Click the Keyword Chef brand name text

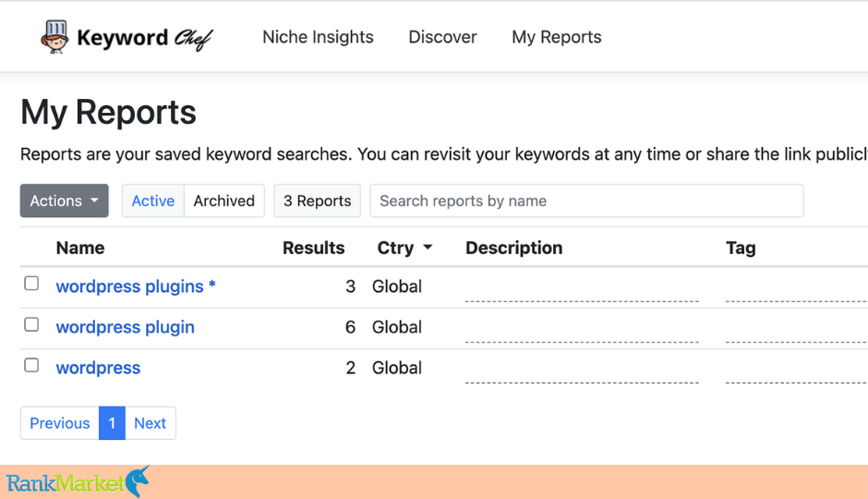coord(144,38)
